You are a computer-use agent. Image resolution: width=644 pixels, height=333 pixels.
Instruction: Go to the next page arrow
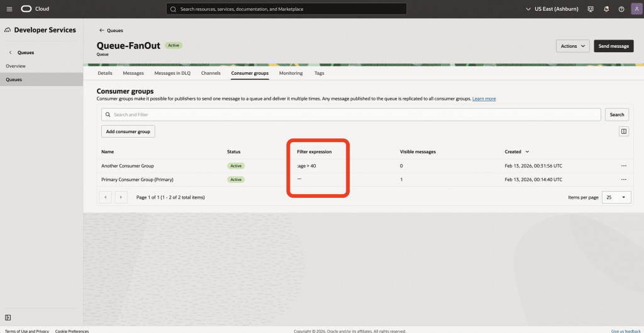[x=121, y=197]
